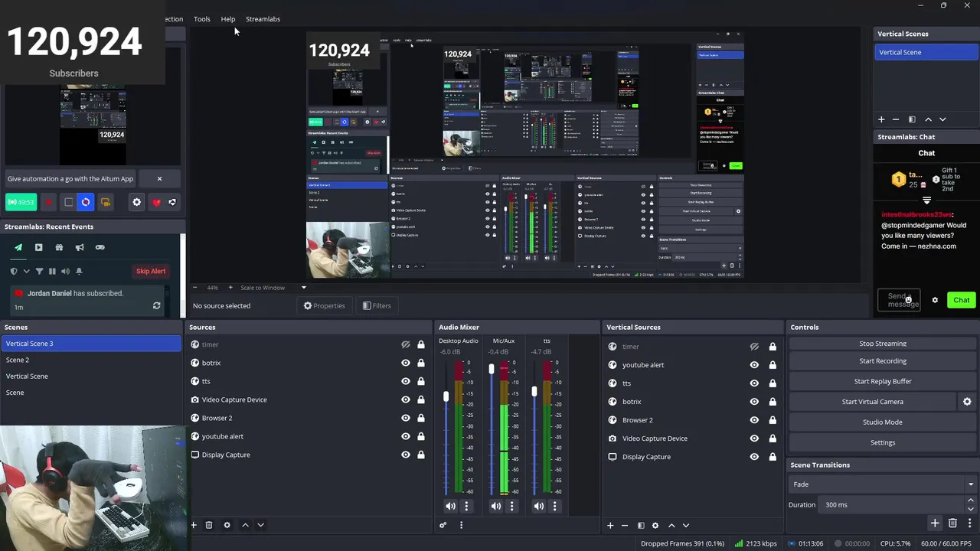The width and height of the screenshot is (980, 551).
Task: Open tts channel three-dot options menu
Action: point(555,506)
